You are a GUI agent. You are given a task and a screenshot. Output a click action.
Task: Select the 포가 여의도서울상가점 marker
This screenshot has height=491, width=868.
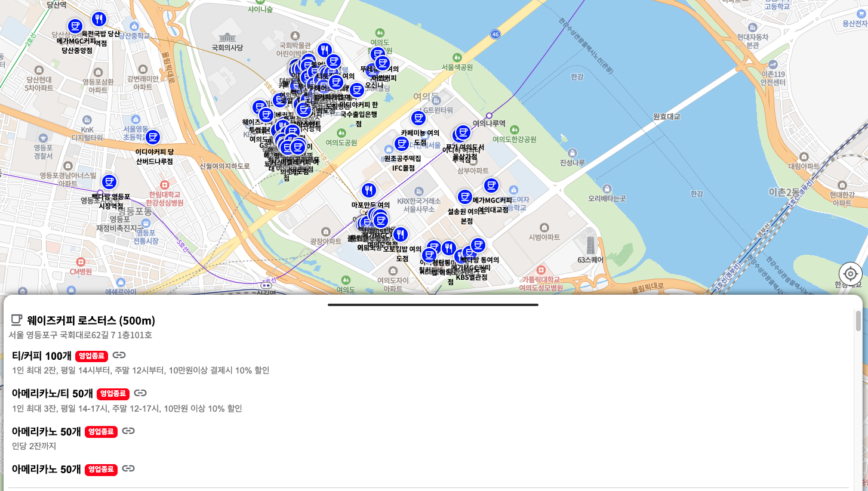tap(463, 132)
